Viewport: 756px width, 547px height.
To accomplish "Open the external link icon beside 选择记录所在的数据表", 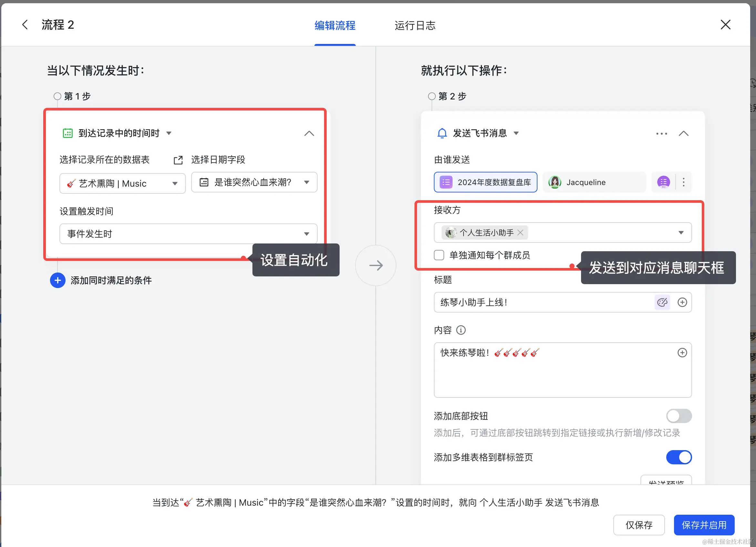I will pyautogui.click(x=178, y=160).
